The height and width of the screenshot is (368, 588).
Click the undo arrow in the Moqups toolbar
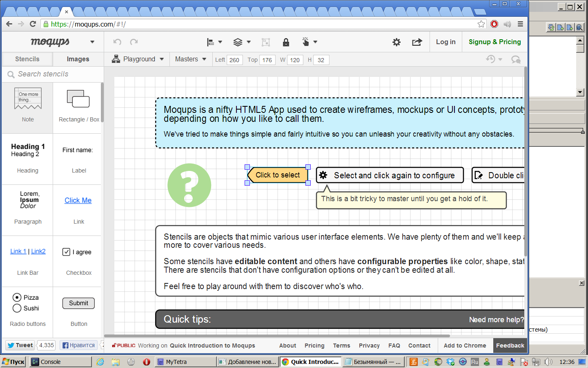click(x=117, y=42)
